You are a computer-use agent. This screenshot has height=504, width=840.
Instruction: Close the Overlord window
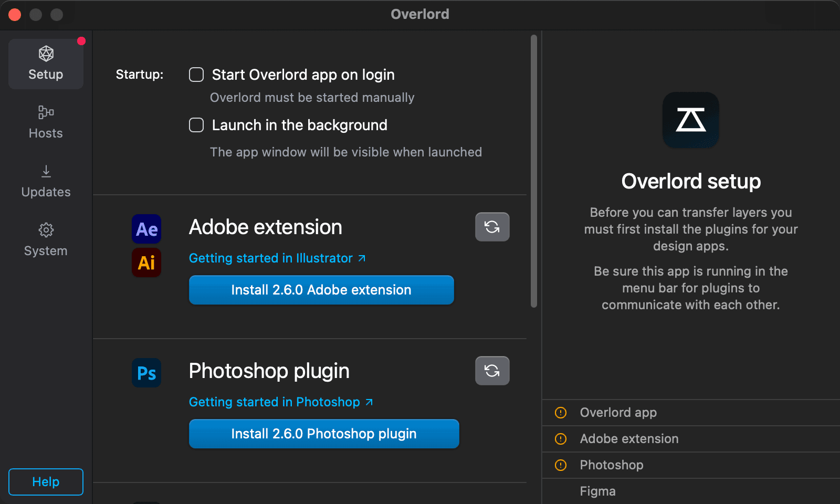[x=15, y=15]
